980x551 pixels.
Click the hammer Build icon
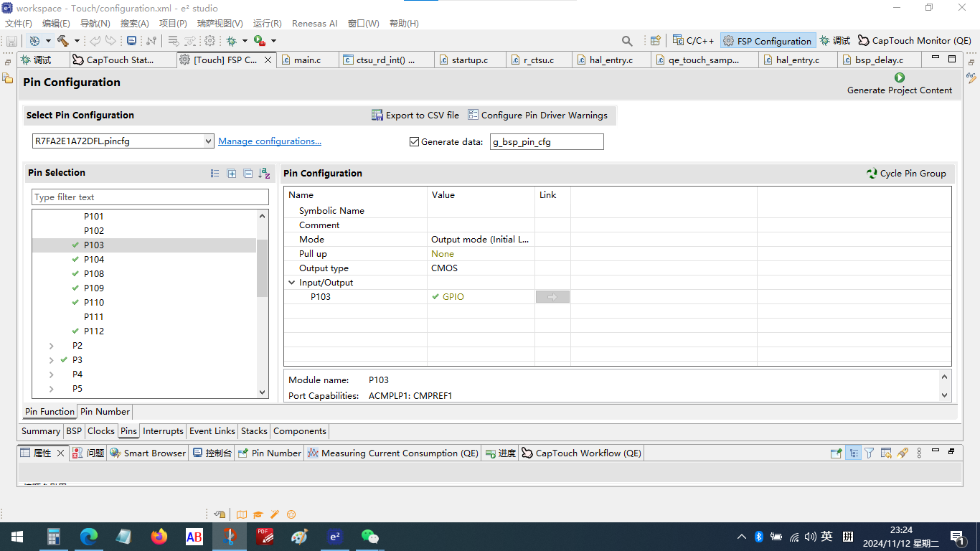click(62, 41)
